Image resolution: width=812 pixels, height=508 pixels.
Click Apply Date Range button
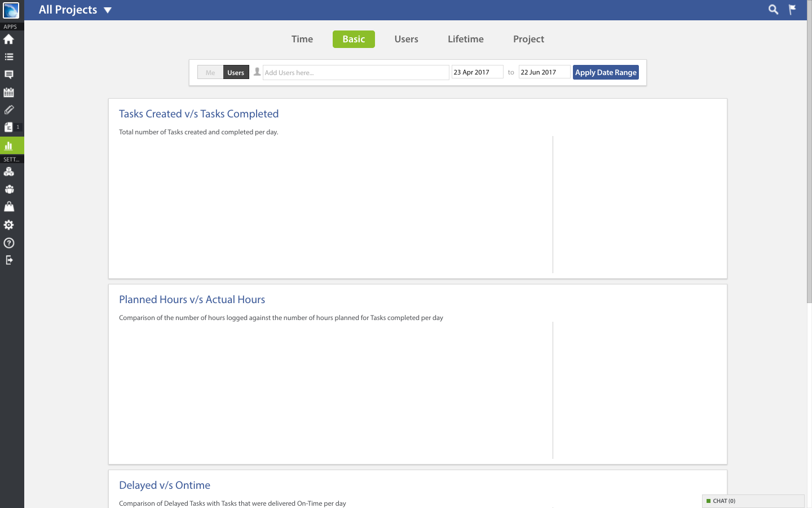point(606,72)
